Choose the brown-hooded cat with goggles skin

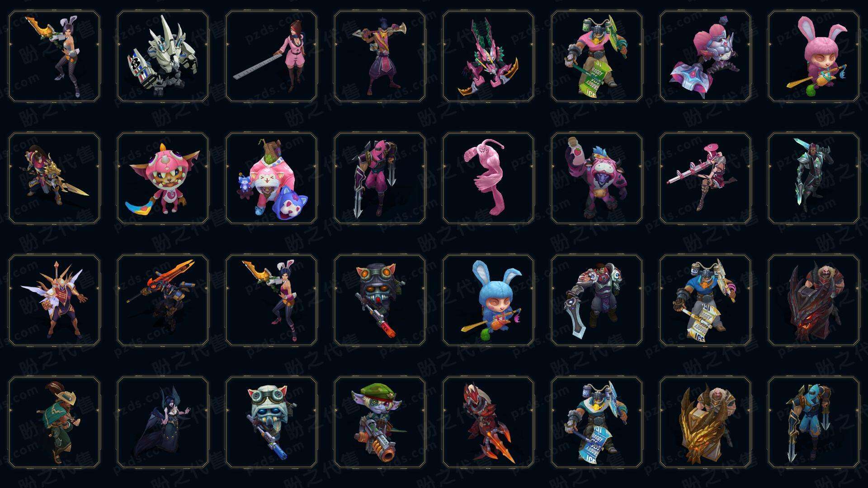(x=380, y=300)
